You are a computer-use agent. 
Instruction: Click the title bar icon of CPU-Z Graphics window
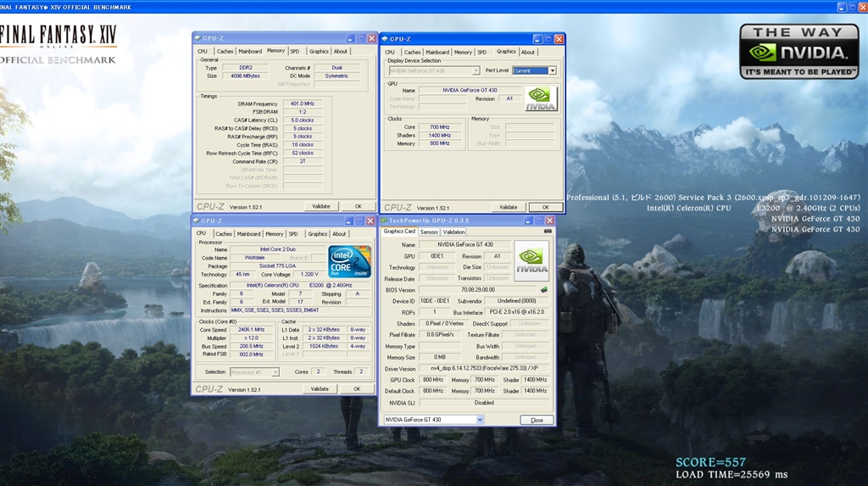pyautogui.click(x=386, y=39)
